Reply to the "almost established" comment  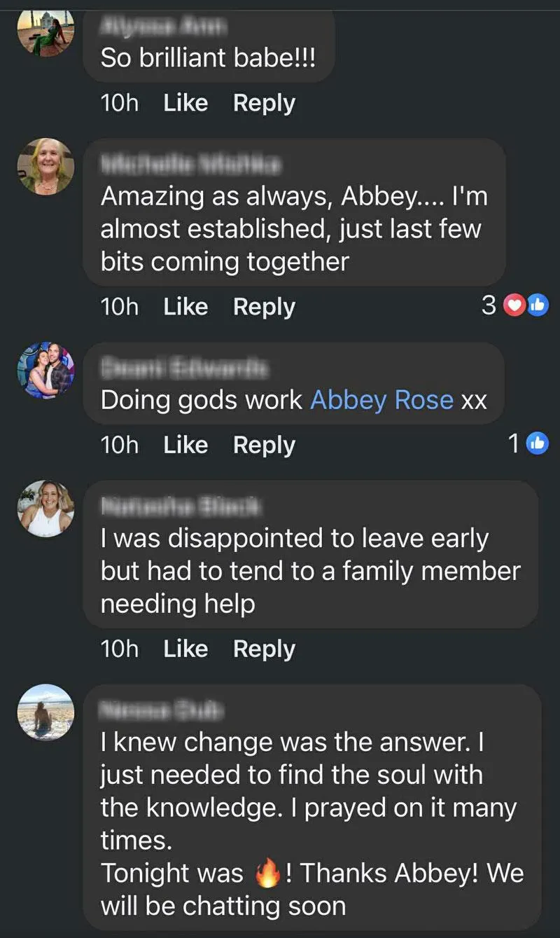(264, 306)
